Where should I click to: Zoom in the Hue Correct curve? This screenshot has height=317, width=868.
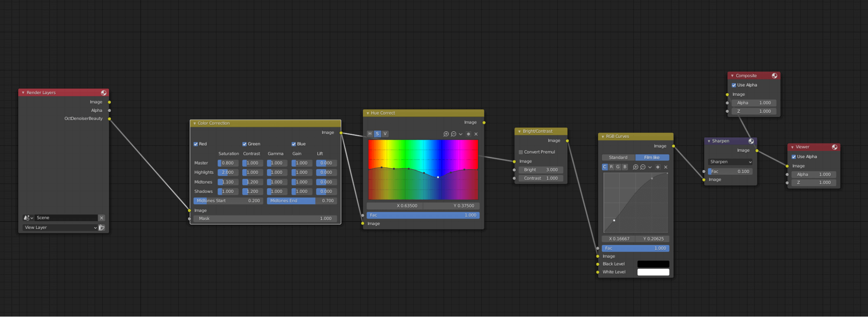[x=446, y=134]
